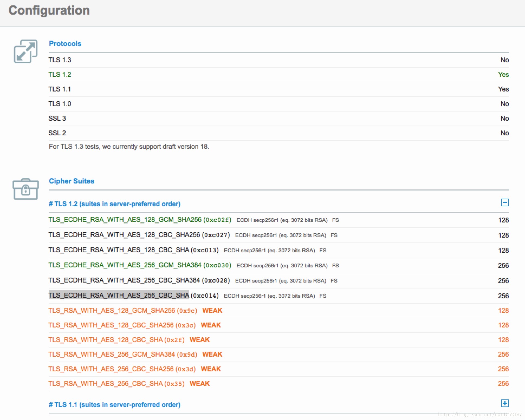Screen dimensions: 525x420
Task: Click the Cipher Suites locked briefcase icon
Action: (26, 189)
